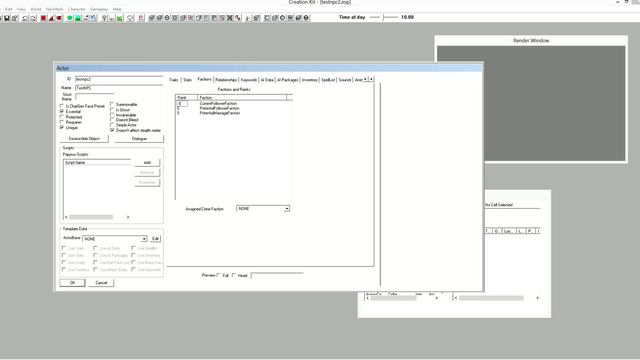
Task: Click the Dialogue button
Action: [139, 139]
